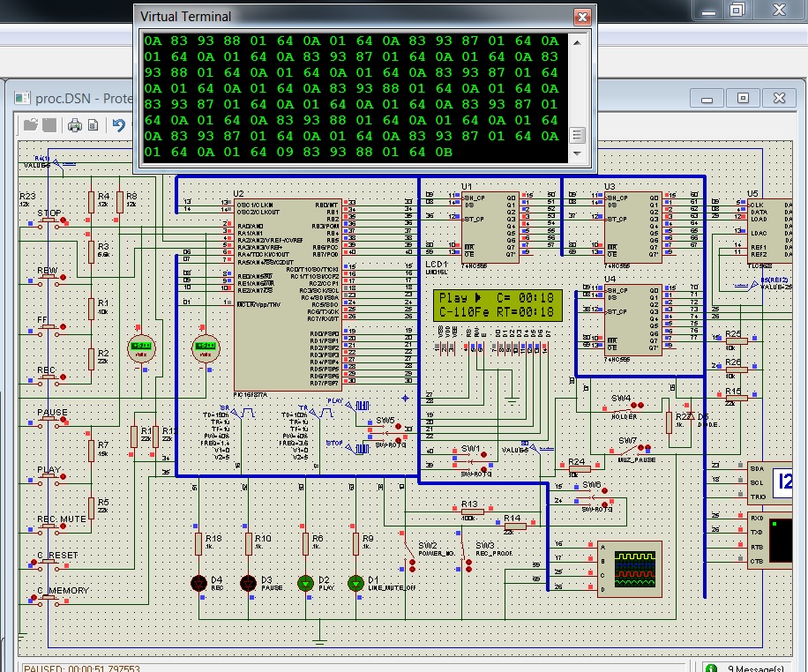Select the PLAY clock generator symbol
Screen dimensions: 808x672
tap(358, 406)
